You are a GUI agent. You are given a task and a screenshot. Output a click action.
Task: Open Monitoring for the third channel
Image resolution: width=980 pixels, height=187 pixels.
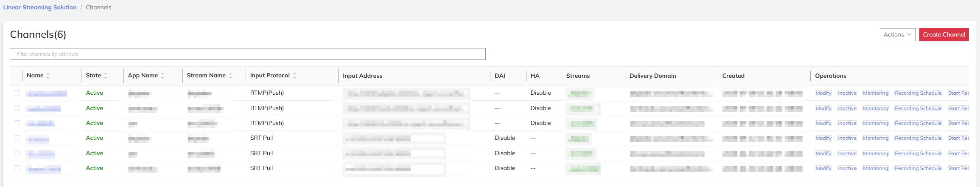[875, 123]
